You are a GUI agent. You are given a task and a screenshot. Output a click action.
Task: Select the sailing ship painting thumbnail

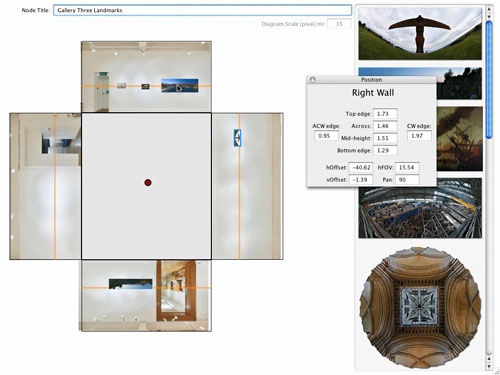[x=459, y=139]
